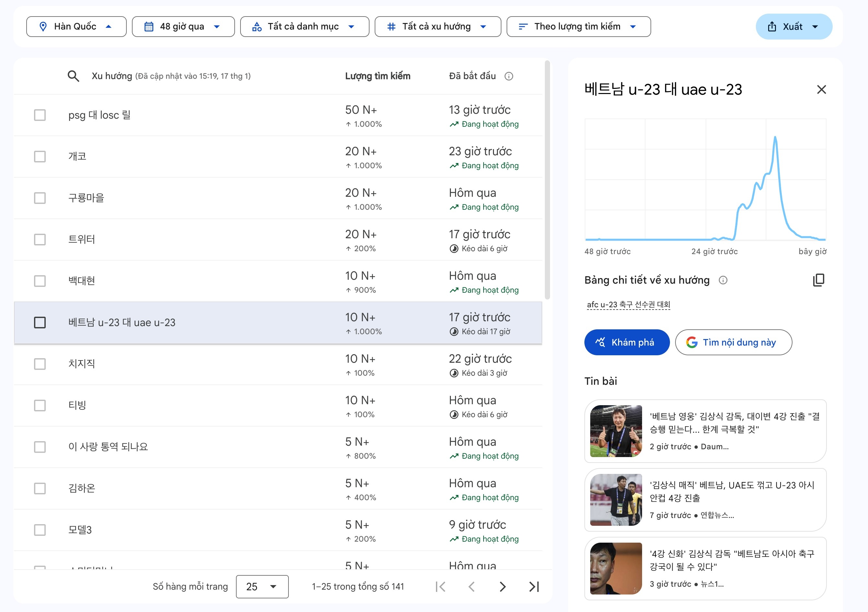868x612 pixels.
Task: Open the Tất cả danh mục filter
Action: (304, 27)
